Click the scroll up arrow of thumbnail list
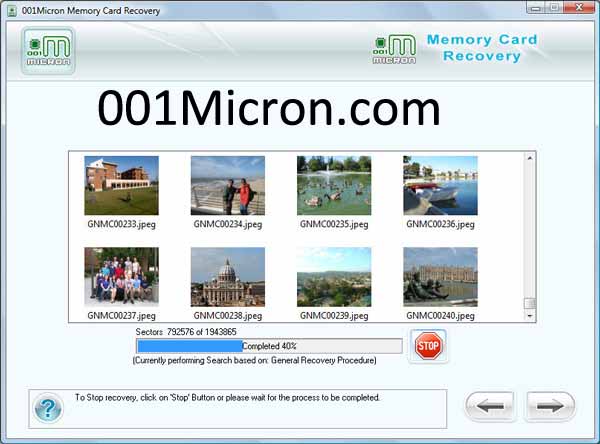Viewport: 600px width, 444px height. tap(530, 158)
